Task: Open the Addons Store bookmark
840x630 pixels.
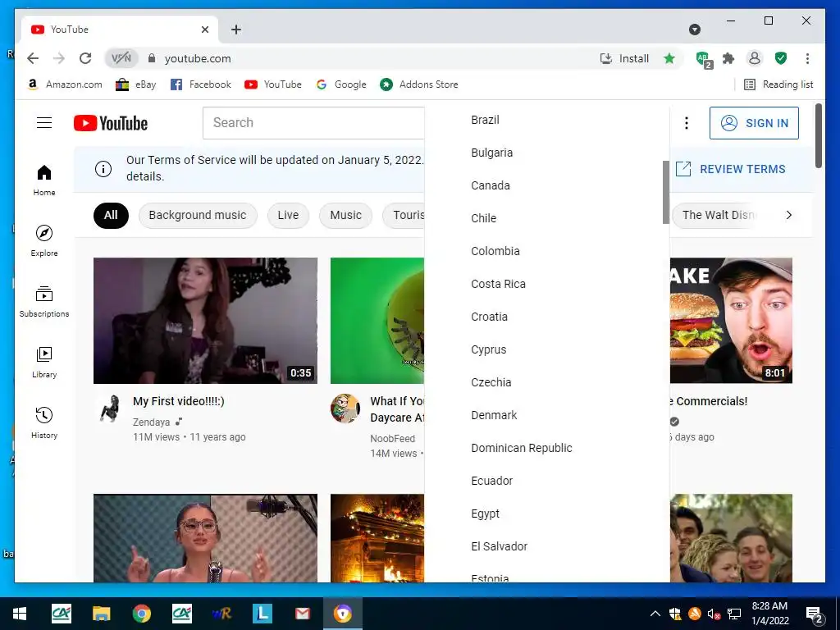Action: (419, 84)
